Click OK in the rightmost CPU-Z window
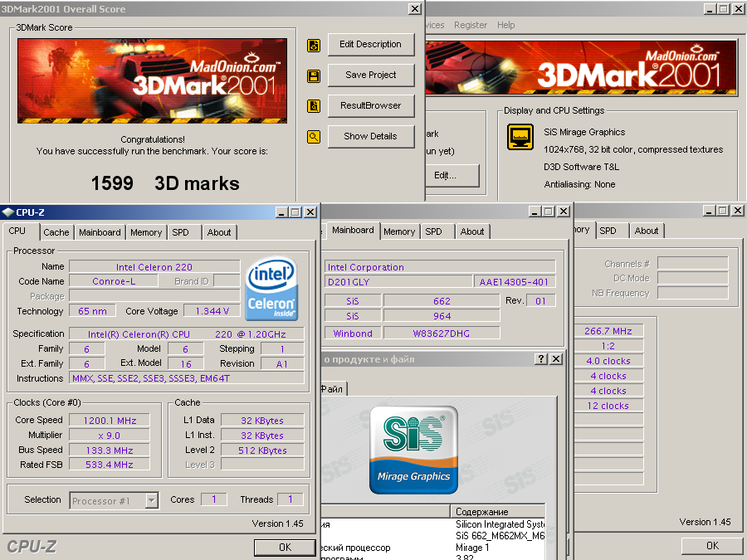The height and width of the screenshot is (560, 747). point(713,546)
